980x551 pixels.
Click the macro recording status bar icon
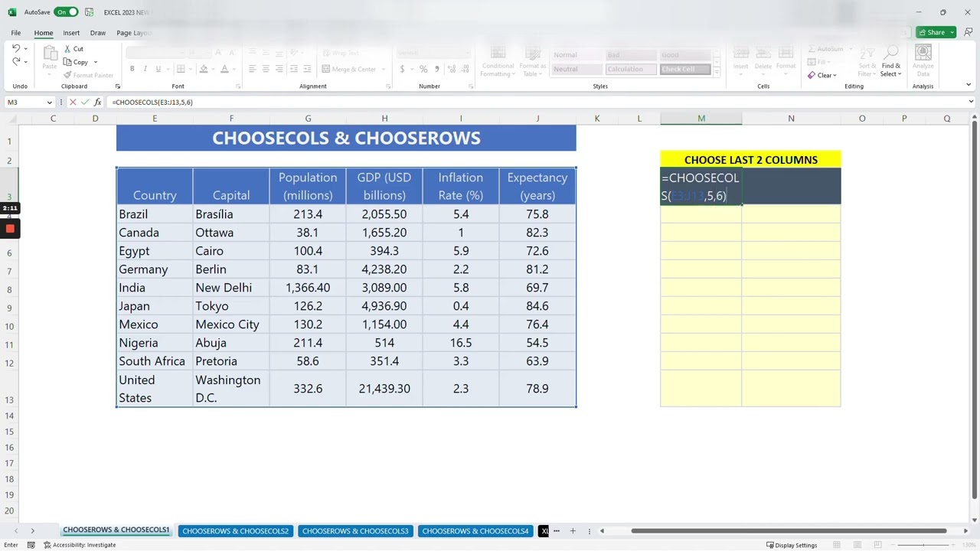click(31, 545)
